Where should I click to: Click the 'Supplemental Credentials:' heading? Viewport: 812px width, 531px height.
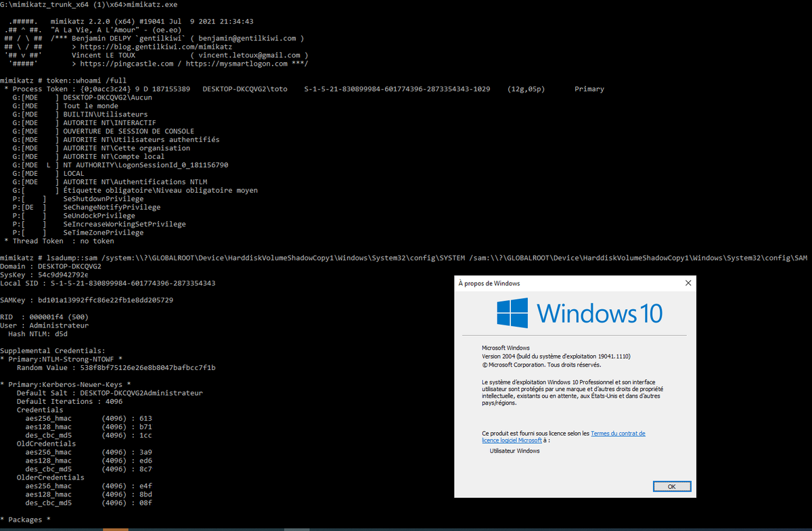pyautogui.click(x=53, y=351)
